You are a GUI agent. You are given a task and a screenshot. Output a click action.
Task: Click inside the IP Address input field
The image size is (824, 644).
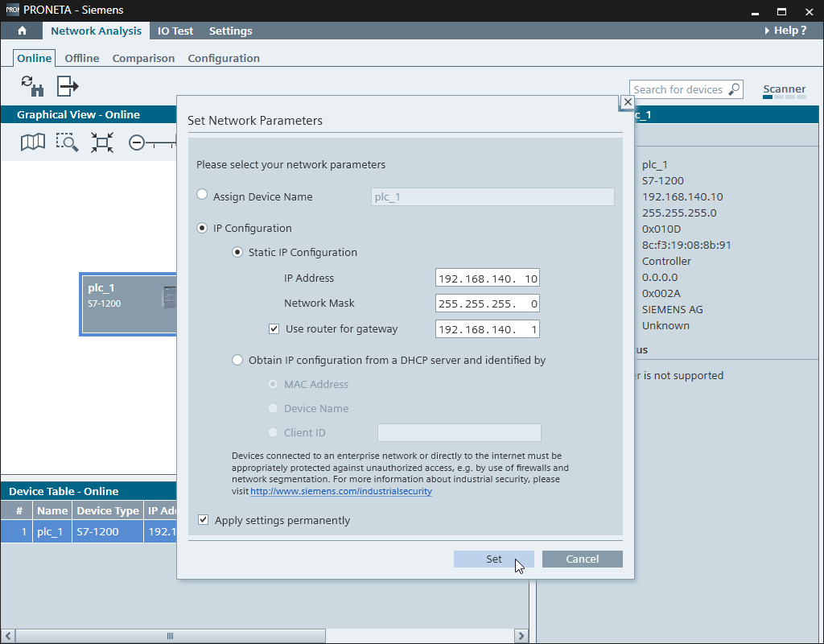[487, 277]
